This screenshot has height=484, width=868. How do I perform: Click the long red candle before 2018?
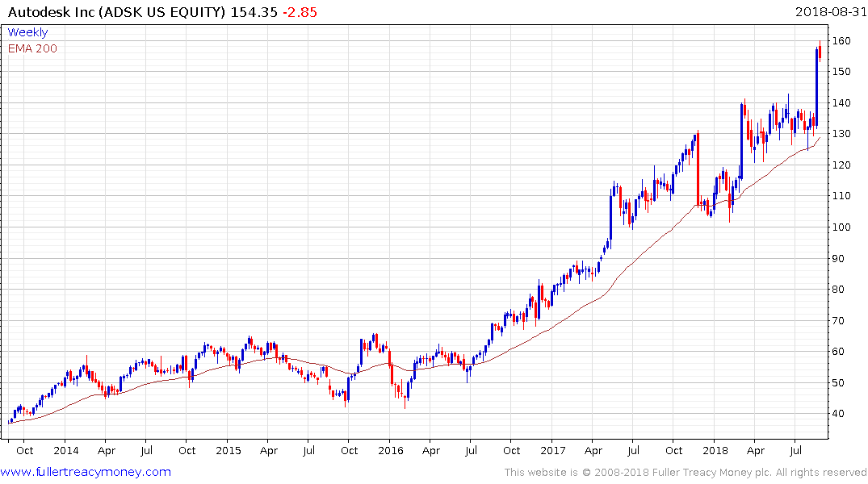[698, 169]
